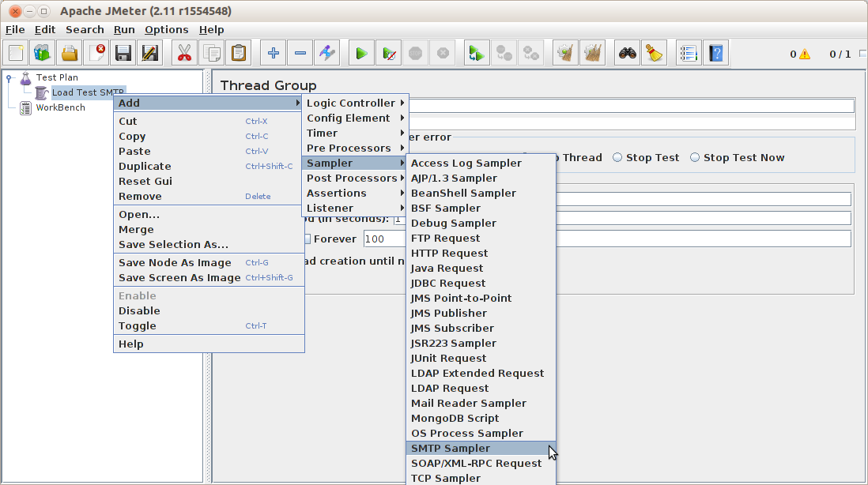
Task: Click Disable in context menu
Action: click(x=209, y=310)
